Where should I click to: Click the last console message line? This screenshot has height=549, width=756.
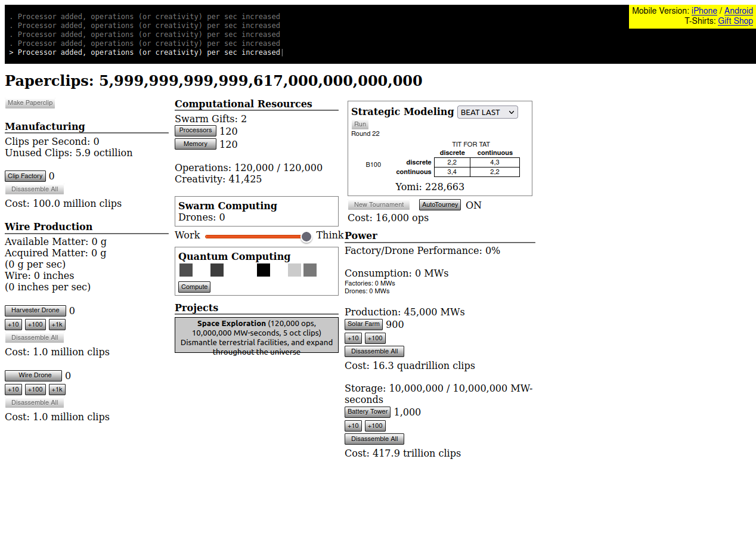pyautogui.click(x=145, y=52)
